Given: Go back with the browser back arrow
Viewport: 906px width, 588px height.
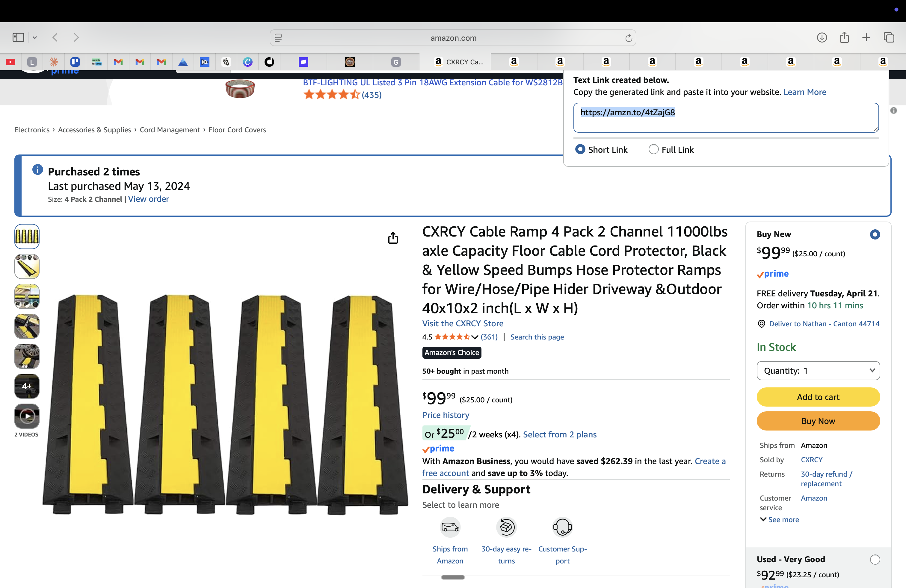Looking at the screenshot, I should click(55, 37).
